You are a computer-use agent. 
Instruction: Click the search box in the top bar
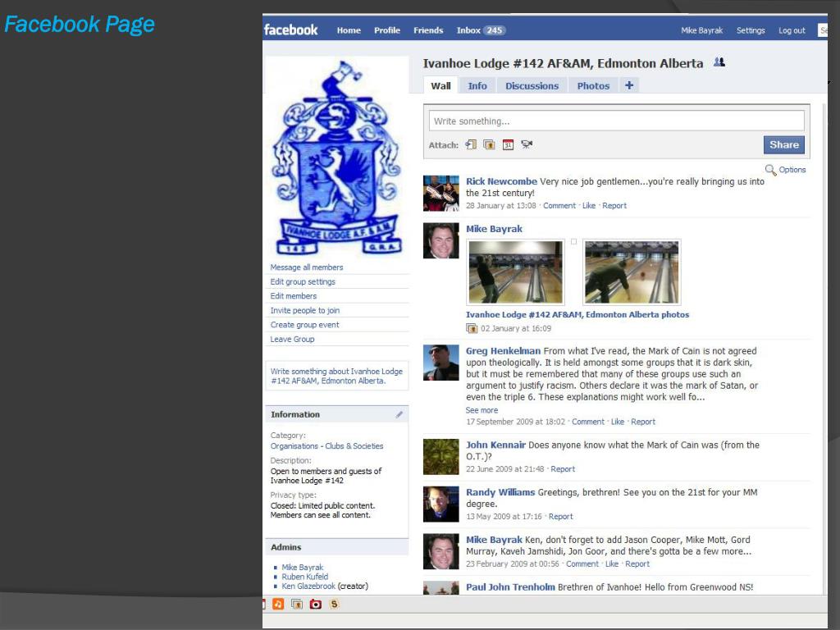822,30
